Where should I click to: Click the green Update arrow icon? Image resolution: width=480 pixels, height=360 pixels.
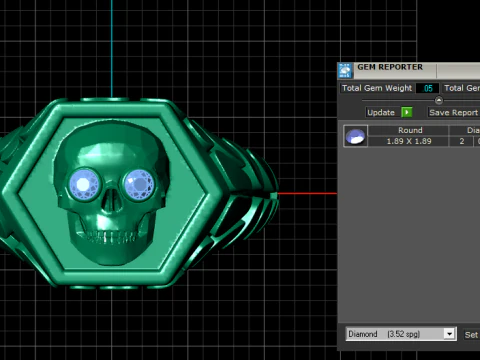[407, 112]
